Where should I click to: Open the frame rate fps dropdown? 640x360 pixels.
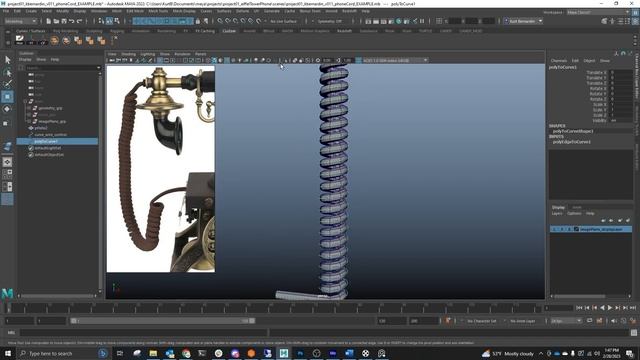click(566, 321)
